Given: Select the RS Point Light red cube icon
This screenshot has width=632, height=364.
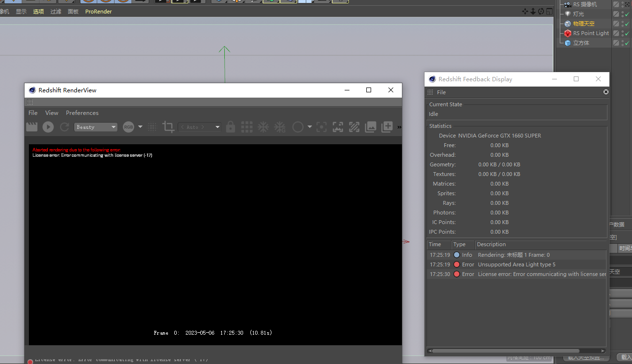Looking at the screenshot, I should click(568, 33).
